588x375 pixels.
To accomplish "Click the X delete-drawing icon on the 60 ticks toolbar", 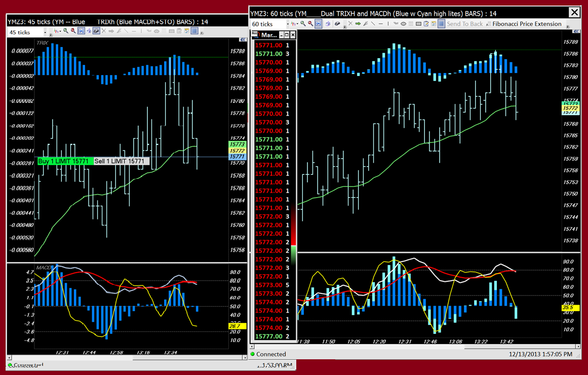I will point(351,24).
